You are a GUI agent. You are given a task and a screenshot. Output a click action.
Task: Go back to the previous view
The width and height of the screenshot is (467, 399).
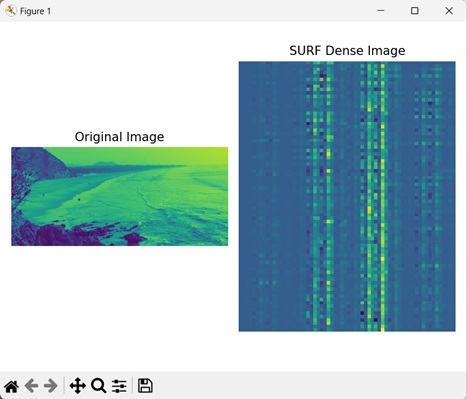[x=32, y=386]
